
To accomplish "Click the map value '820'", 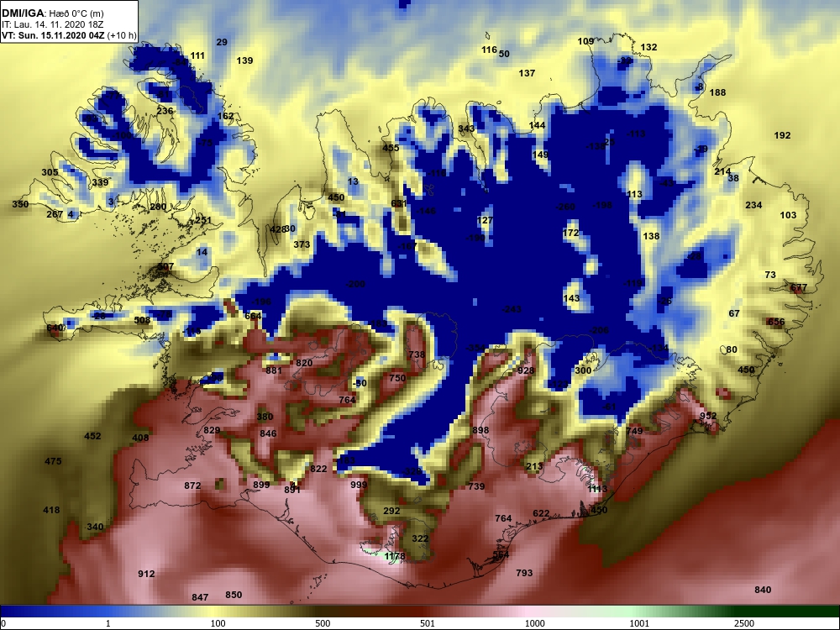I will coord(304,363).
